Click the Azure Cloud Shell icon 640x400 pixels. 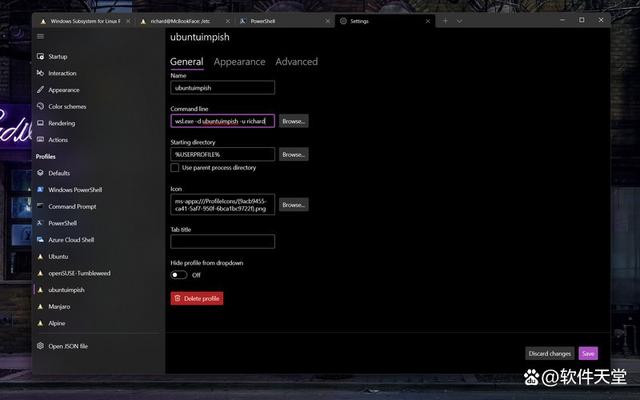point(40,240)
